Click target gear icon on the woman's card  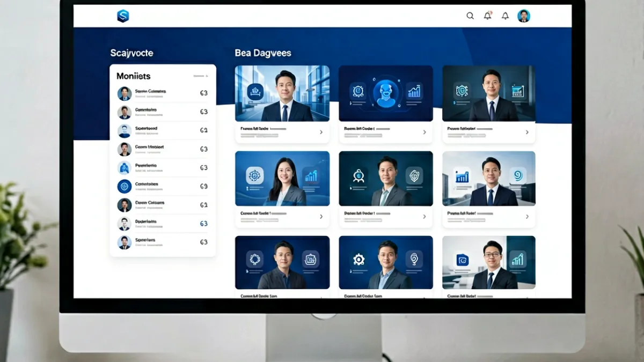point(255,175)
